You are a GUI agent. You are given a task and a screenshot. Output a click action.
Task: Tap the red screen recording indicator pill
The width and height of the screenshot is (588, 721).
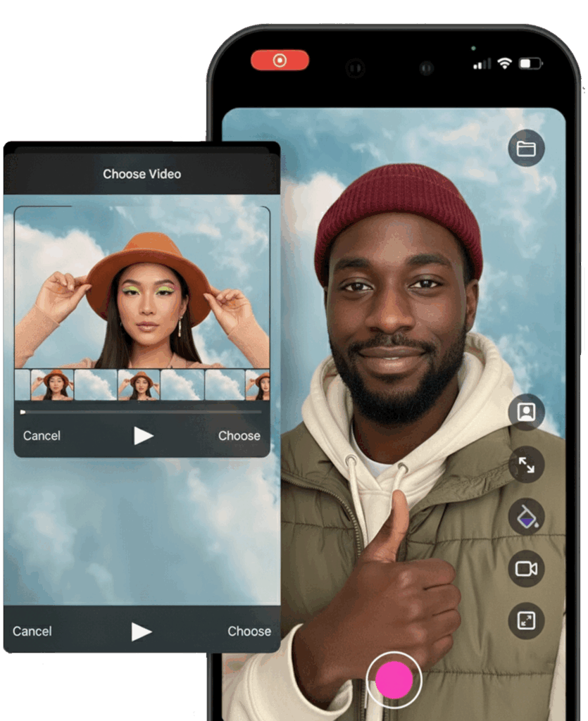pos(280,61)
